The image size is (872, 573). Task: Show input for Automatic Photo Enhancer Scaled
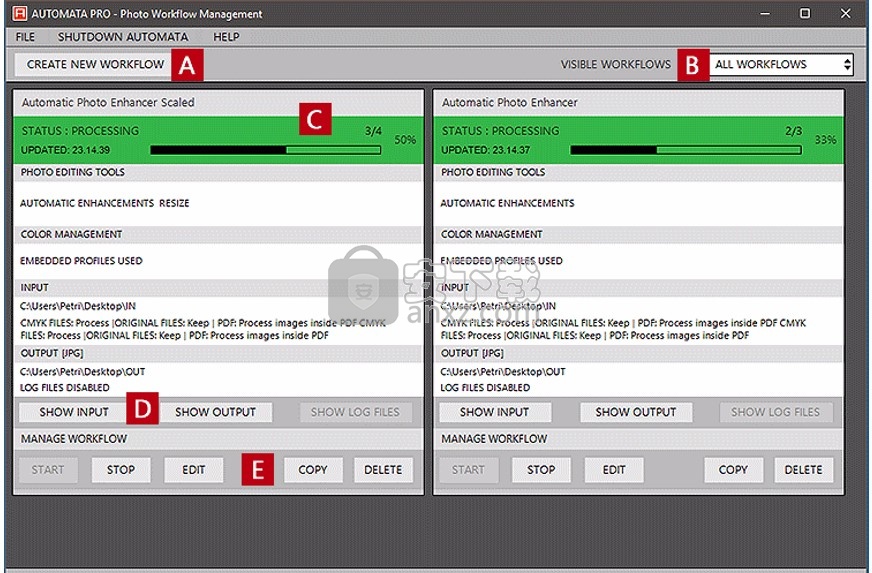tap(74, 412)
